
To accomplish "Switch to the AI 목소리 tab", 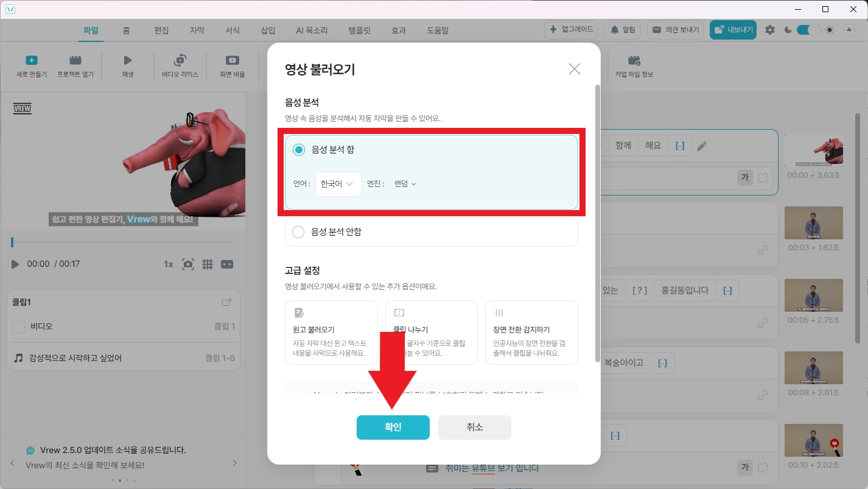I will (312, 30).
